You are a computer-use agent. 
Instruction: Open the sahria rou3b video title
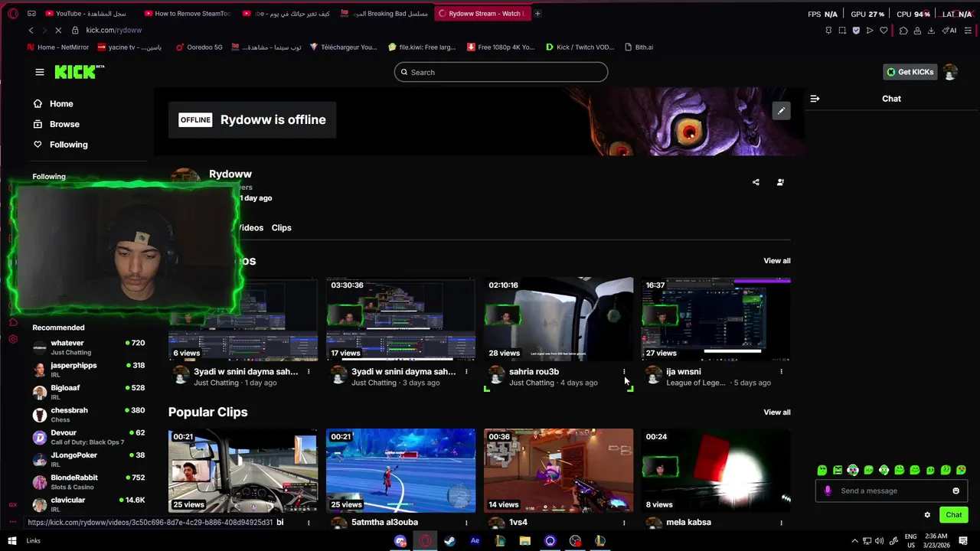pos(534,372)
